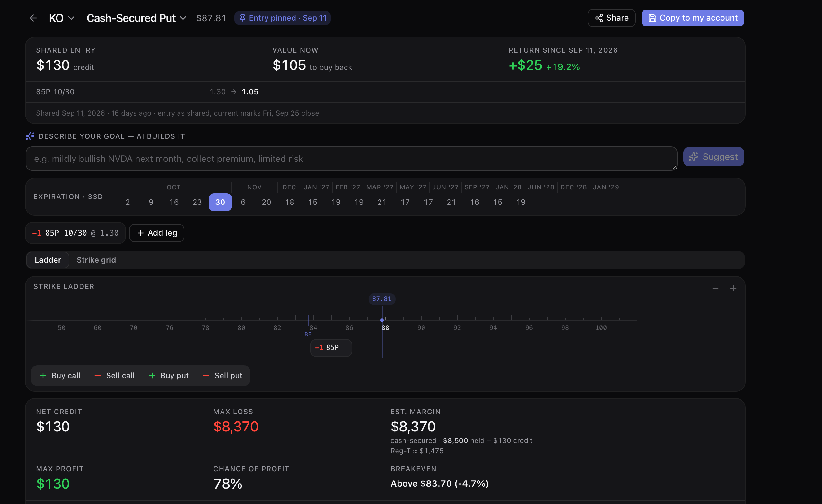Select Nov 20 expiration
822x504 pixels.
(267, 202)
